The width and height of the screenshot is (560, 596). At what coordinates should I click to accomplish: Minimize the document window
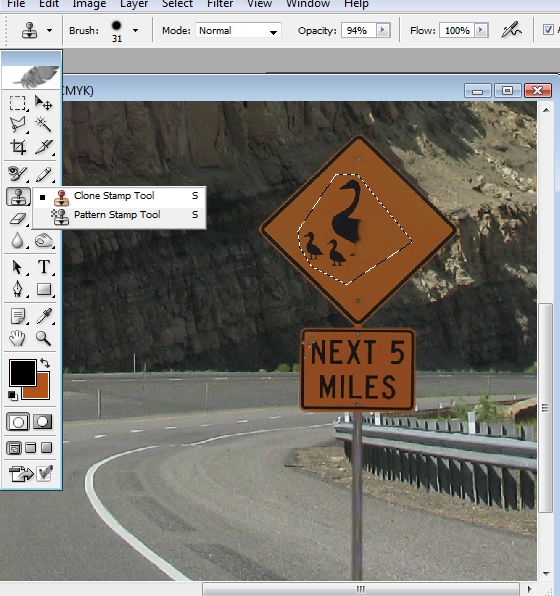click(x=478, y=91)
